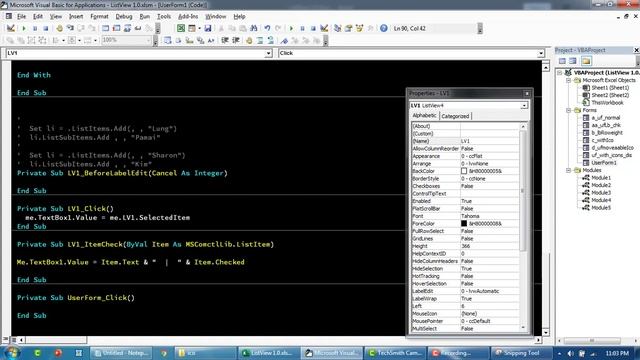
Task: Click the List Properties/Methods icon
Action: click(x=167, y=40)
